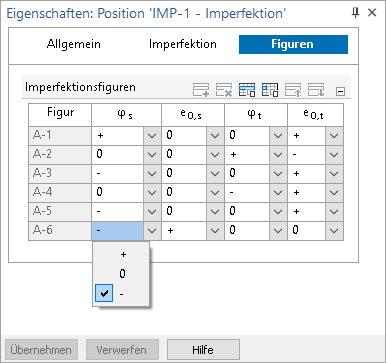
Task: Open the φs dropdown for row A-1
Action: [152, 136]
